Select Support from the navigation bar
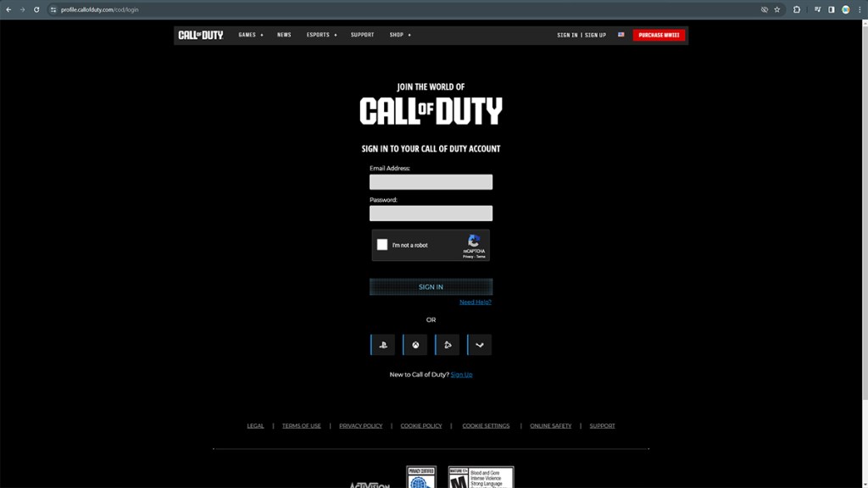Screen dimensions: 868x488 362,35
